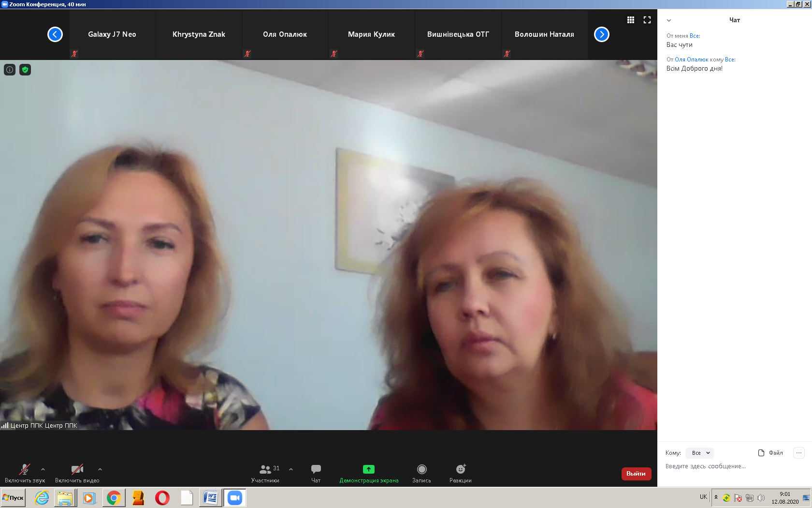Launch Opera browser from taskbar
This screenshot has height=508, width=812.
pyautogui.click(x=162, y=498)
